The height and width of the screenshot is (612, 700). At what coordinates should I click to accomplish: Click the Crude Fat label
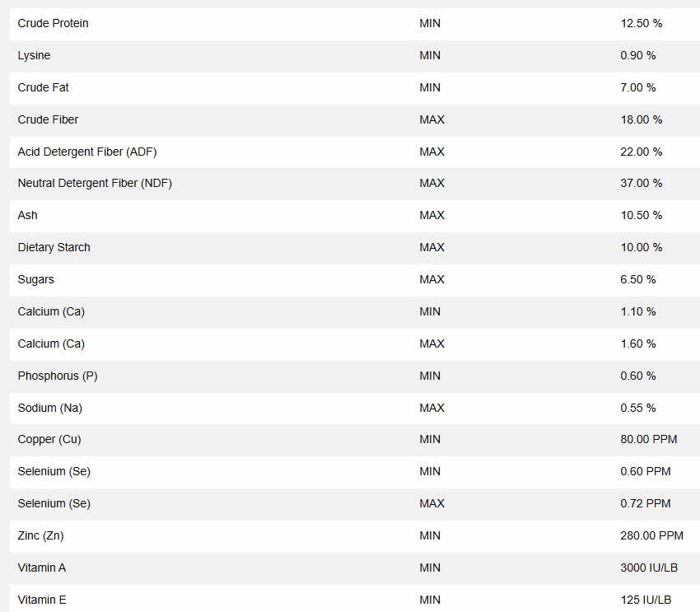tap(43, 87)
